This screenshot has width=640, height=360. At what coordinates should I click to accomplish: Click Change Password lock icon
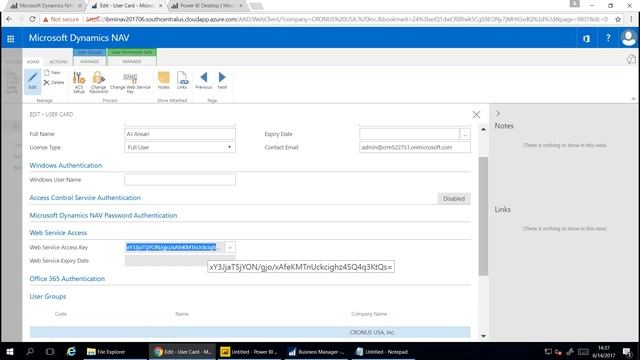(98, 82)
